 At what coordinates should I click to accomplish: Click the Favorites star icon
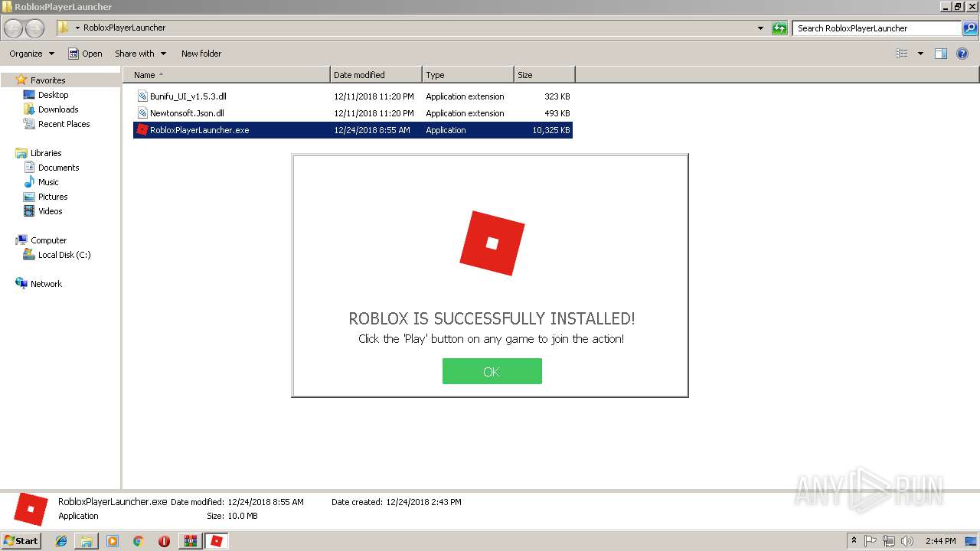coord(21,80)
